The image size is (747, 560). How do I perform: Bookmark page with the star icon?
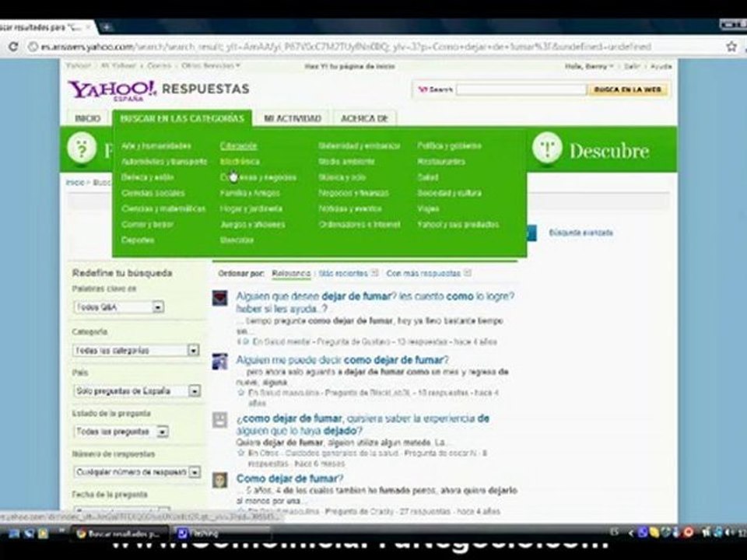pyautogui.click(x=731, y=46)
